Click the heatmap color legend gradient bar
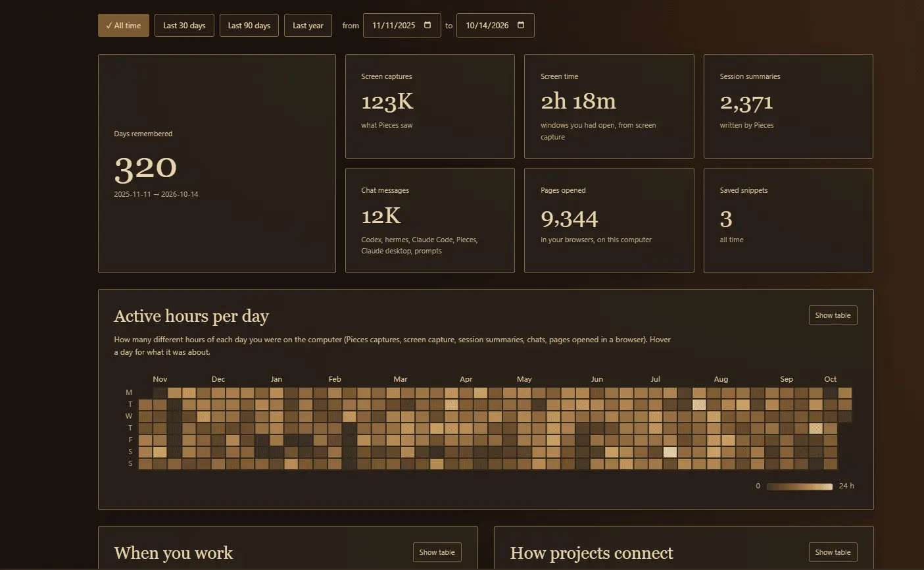The image size is (924, 570). point(800,486)
